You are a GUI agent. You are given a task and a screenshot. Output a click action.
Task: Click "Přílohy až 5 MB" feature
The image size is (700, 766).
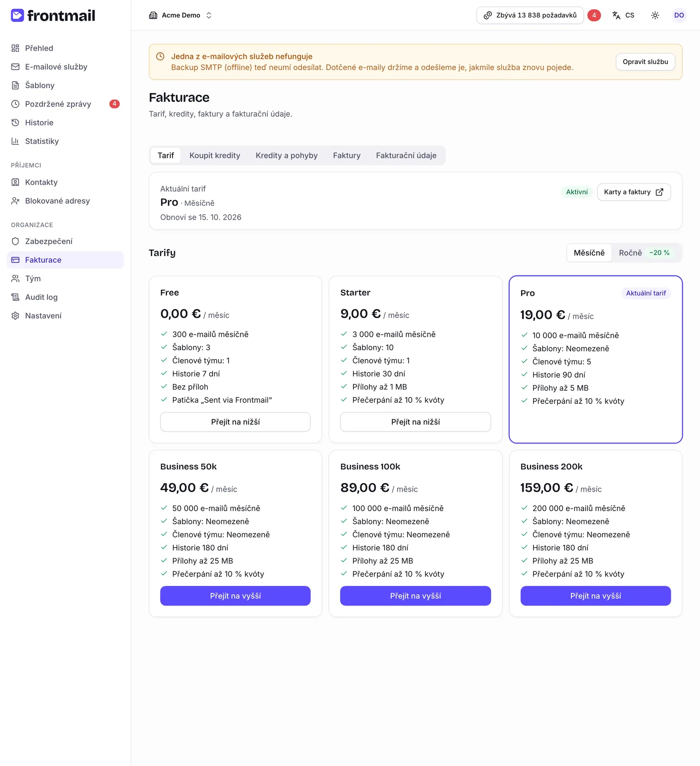point(560,388)
